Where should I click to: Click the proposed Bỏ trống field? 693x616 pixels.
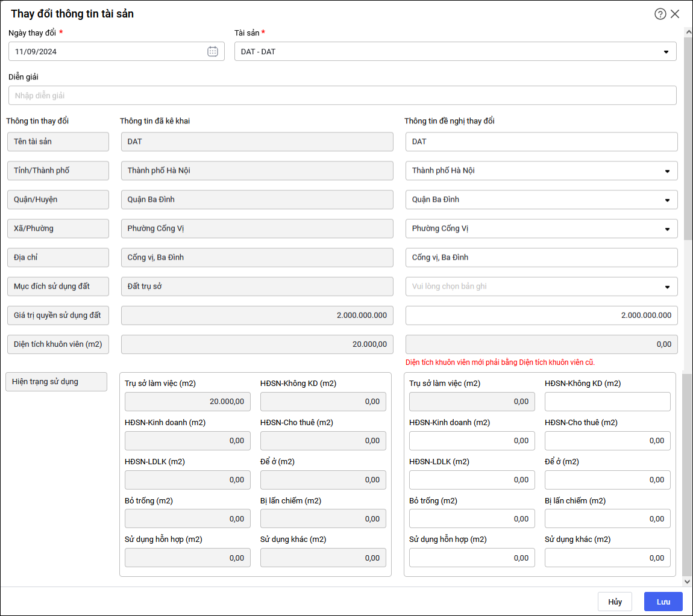[472, 519]
